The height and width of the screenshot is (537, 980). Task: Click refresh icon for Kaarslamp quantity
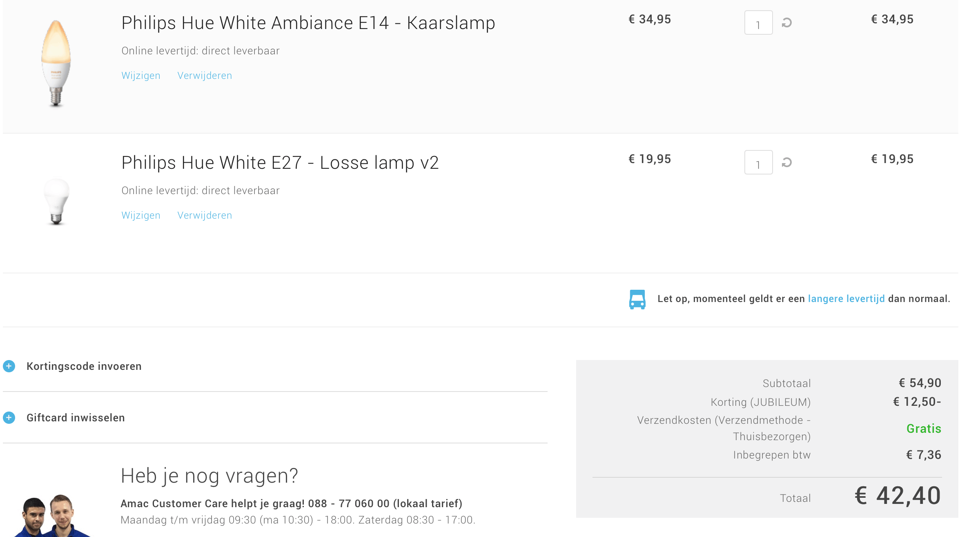786,23
